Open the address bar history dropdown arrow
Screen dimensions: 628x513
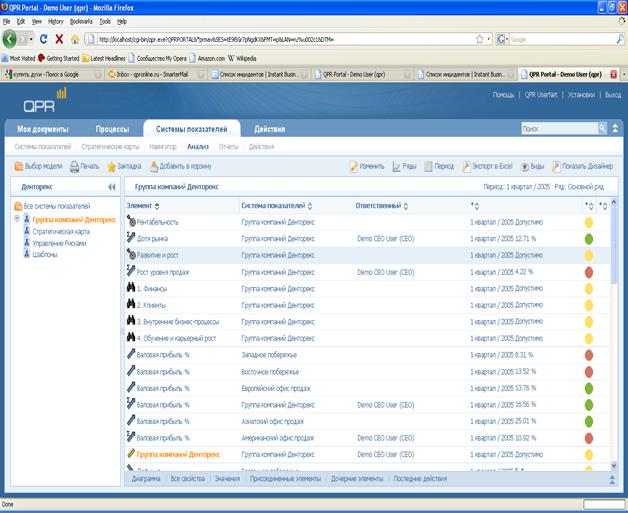pyautogui.click(x=489, y=39)
